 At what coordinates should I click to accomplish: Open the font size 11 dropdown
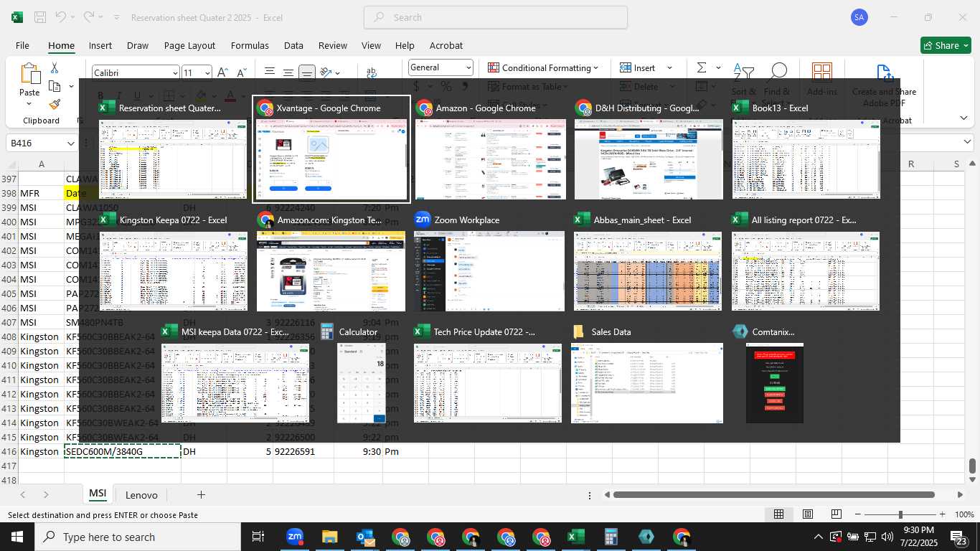click(207, 72)
